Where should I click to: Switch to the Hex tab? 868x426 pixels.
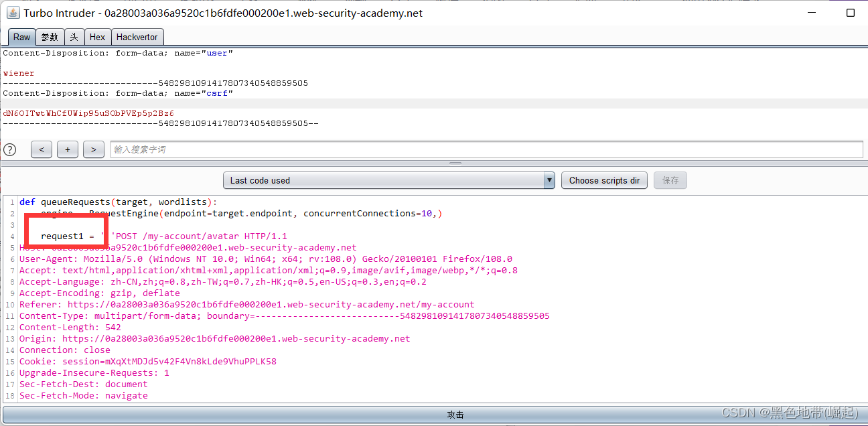tap(97, 37)
